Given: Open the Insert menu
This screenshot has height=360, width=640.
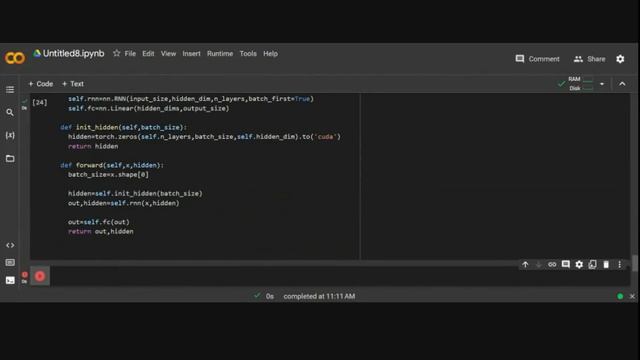Looking at the screenshot, I should (191, 53).
